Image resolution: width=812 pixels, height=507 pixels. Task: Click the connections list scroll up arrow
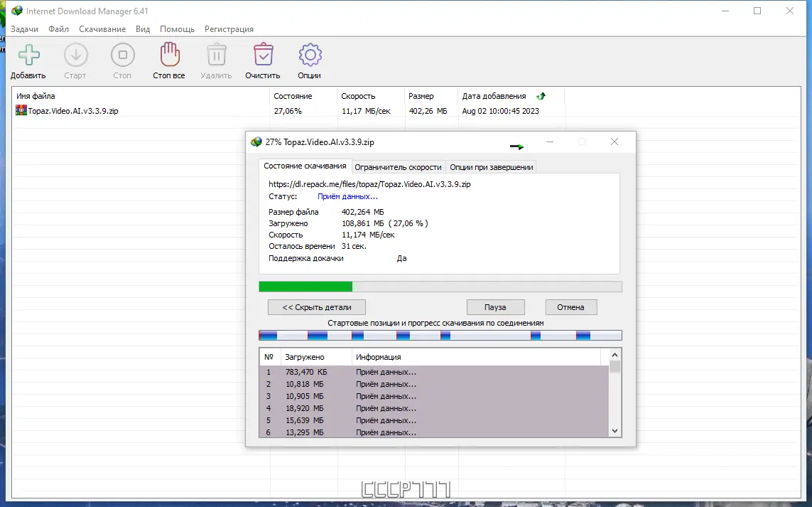click(615, 355)
